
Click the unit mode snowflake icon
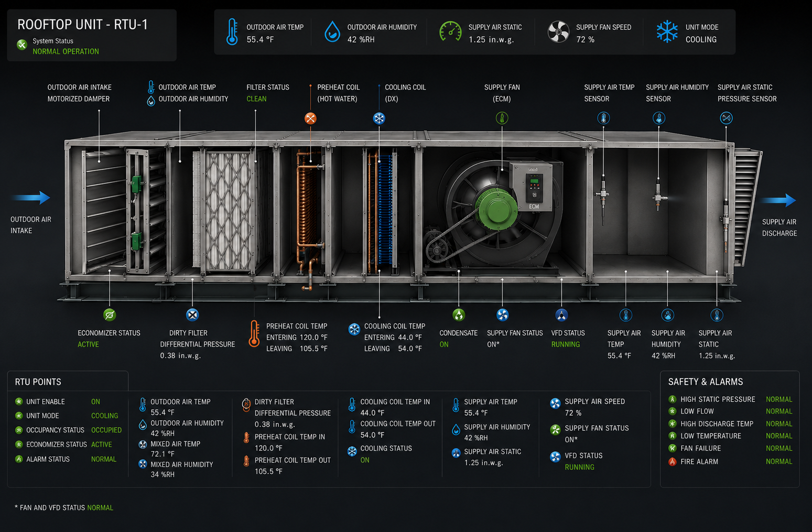pyautogui.click(x=667, y=32)
